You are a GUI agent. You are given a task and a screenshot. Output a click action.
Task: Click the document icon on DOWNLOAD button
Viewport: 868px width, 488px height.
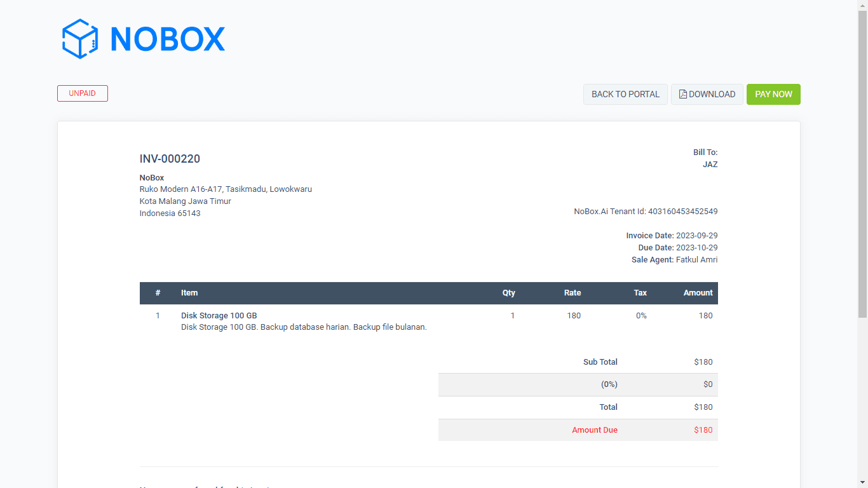point(682,93)
